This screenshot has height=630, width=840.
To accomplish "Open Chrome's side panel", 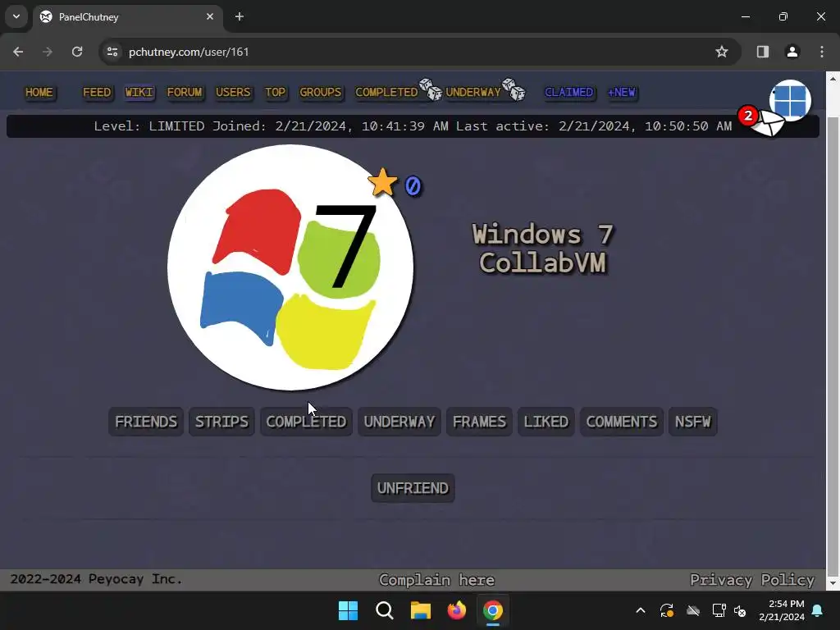I will (762, 52).
